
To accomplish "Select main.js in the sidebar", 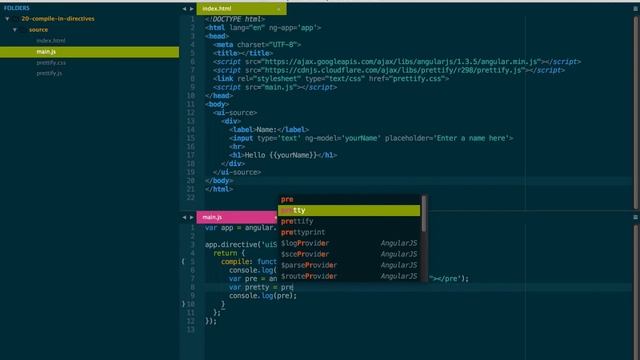I will pos(89,52).
